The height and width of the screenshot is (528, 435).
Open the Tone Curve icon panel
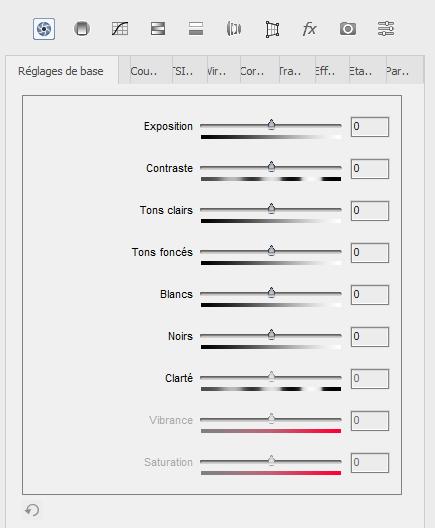(120, 29)
